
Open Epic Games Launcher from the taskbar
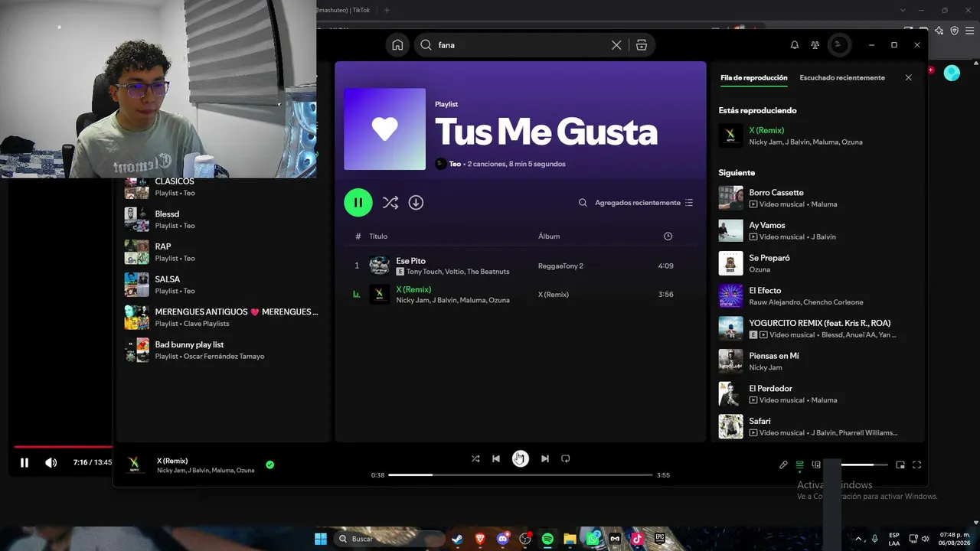point(660,539)
